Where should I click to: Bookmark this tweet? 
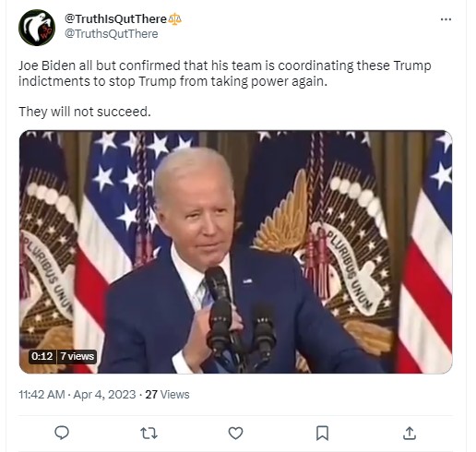pos(322,434)
